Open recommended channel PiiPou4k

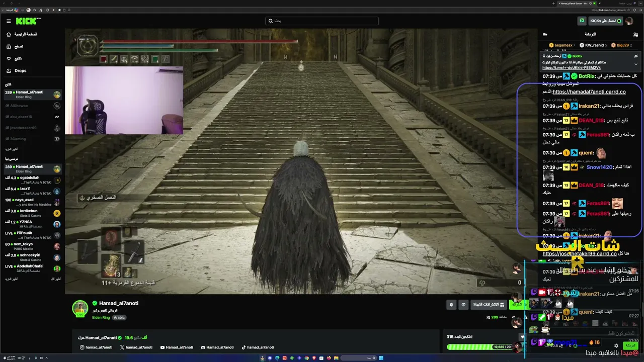[x=33, y=235]
